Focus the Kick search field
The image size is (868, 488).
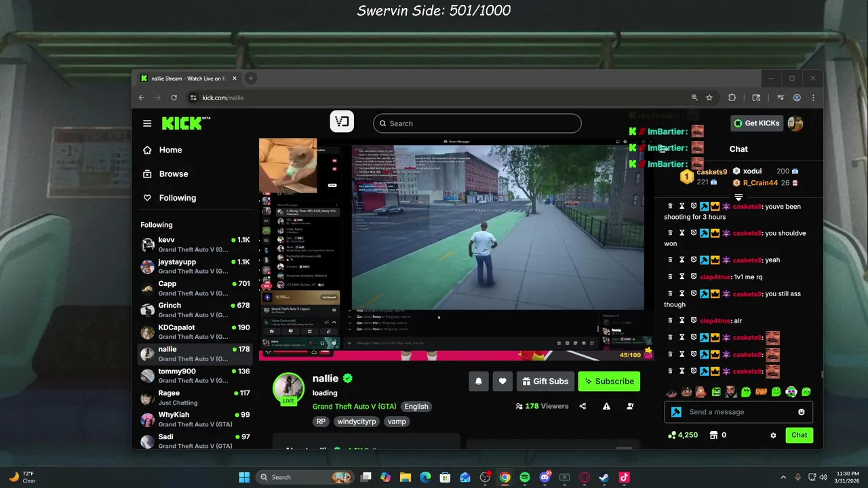tap(477, 123)
